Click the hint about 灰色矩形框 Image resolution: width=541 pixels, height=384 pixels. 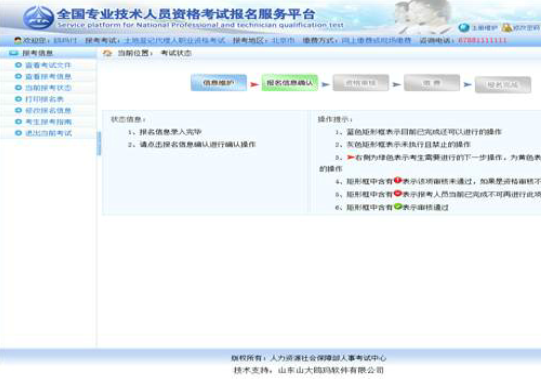[403, 145]
